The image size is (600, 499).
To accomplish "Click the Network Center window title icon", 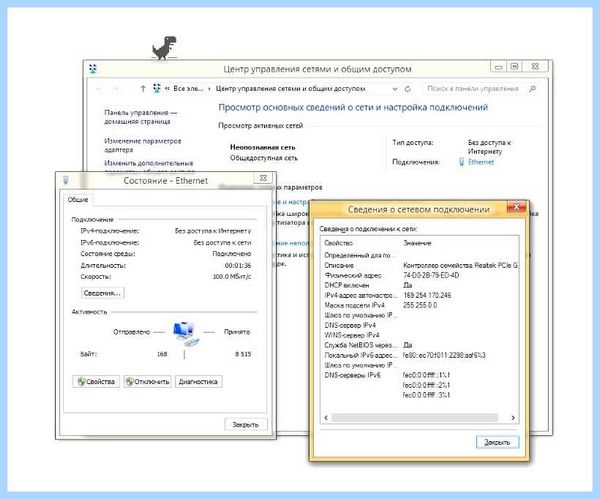I will [x=93, y=69].
